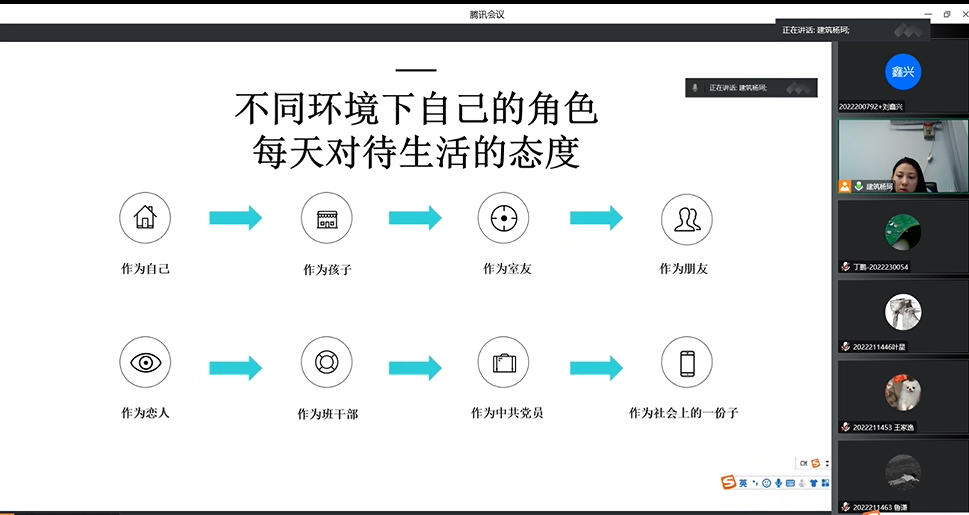Click the Sogou emoji face icon
Viewport: 969px width, 515px height.
pyautogui.click(x=766, y=483)
